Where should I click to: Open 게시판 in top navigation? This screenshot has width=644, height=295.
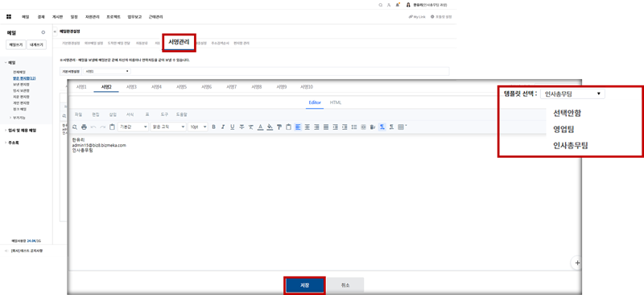[57, 17]
